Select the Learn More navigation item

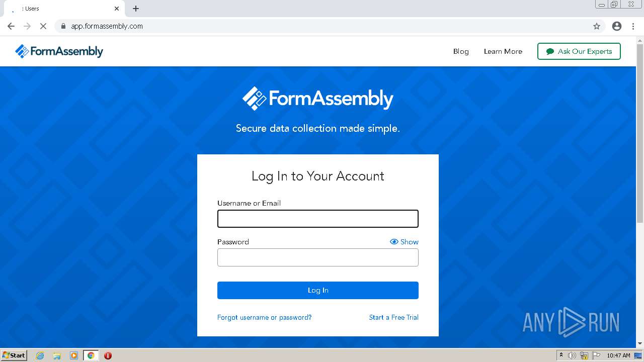[x=503, y=51]
